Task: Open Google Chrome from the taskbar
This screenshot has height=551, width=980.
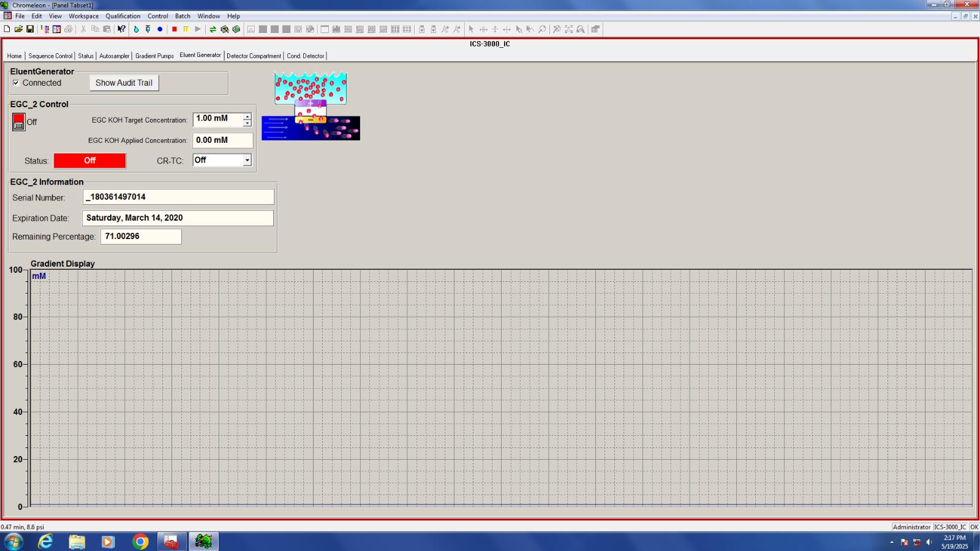Action: coord(140,542)
